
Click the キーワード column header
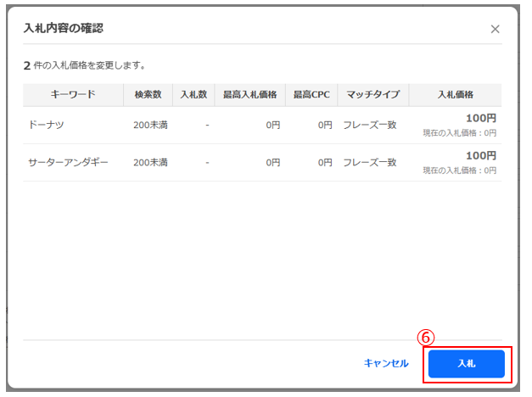click(73, 94)
